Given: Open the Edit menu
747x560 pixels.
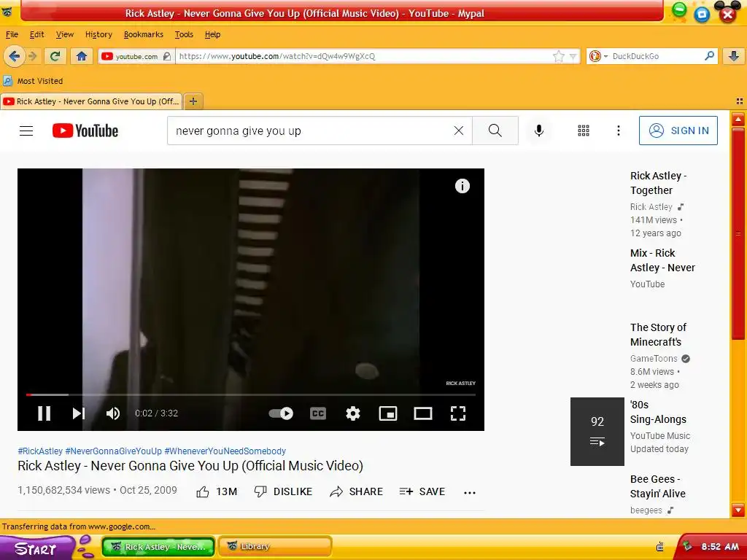Looking at the screenshot, I should click(x=36, y=34).
